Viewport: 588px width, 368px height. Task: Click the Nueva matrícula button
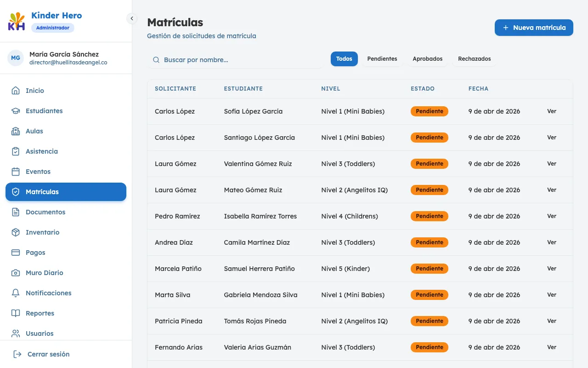click(x=533, y=28)
